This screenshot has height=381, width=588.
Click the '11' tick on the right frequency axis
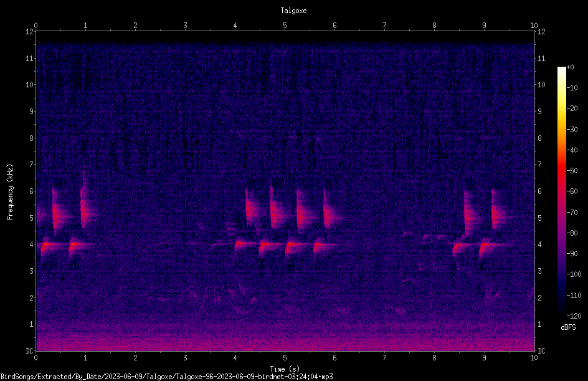(x=541, y=58)
